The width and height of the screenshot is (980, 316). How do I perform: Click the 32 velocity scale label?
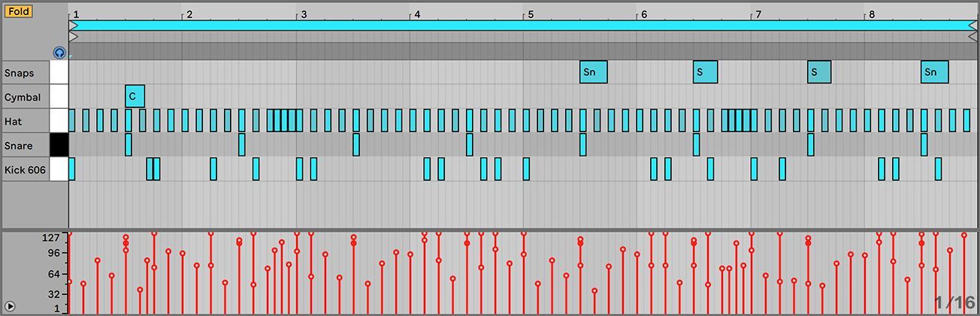(x=53, y=295)
